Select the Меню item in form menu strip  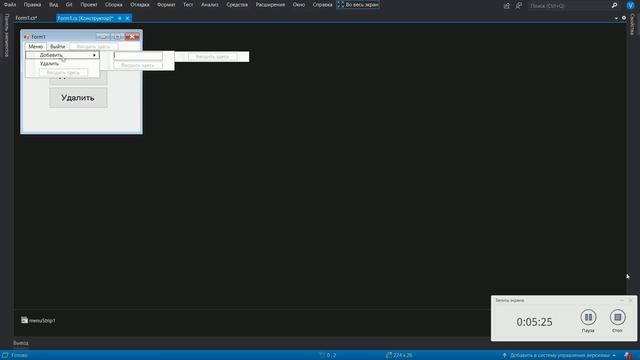click(x=36, y=47)
